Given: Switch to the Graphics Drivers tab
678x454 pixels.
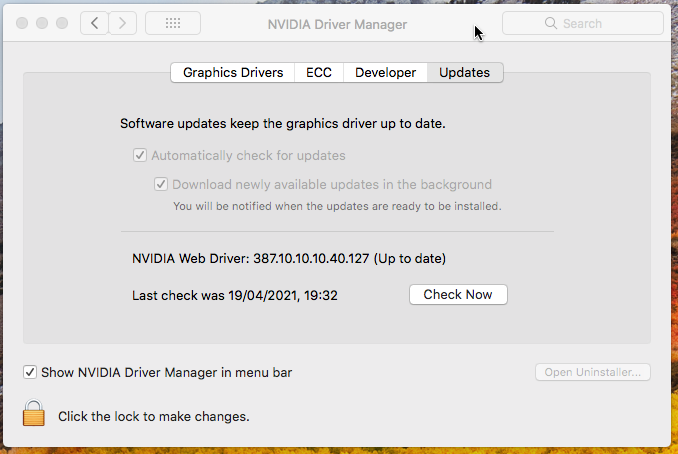Looking at the screenshot, I should [x=233, y=72].
